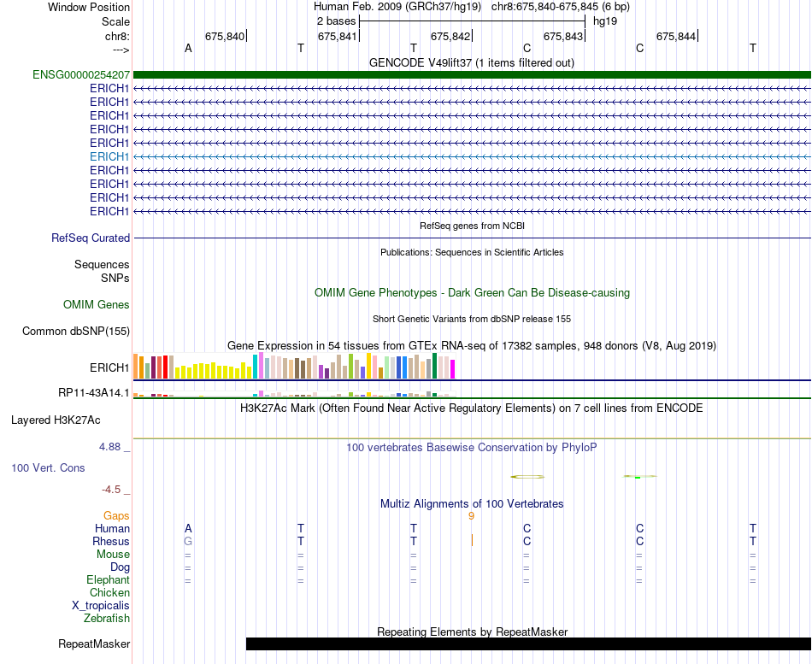Click the RP11-43A14.1 GTEx label

(94, 392)
